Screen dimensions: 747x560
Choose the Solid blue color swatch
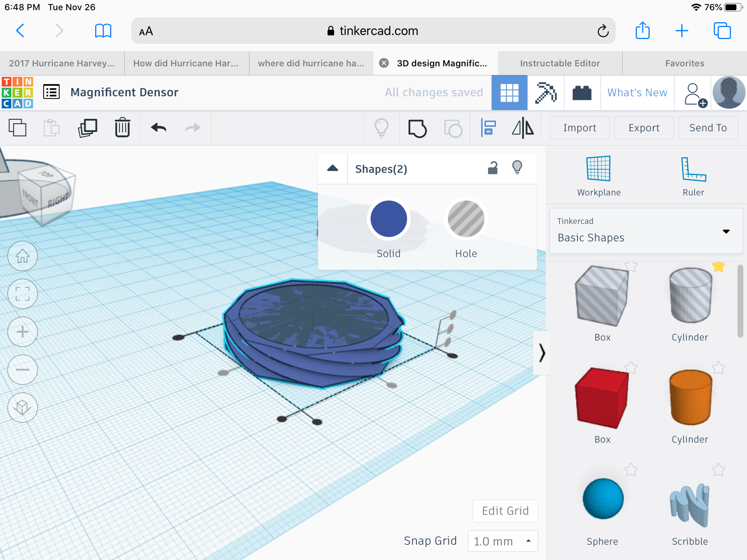pos(389,219)
